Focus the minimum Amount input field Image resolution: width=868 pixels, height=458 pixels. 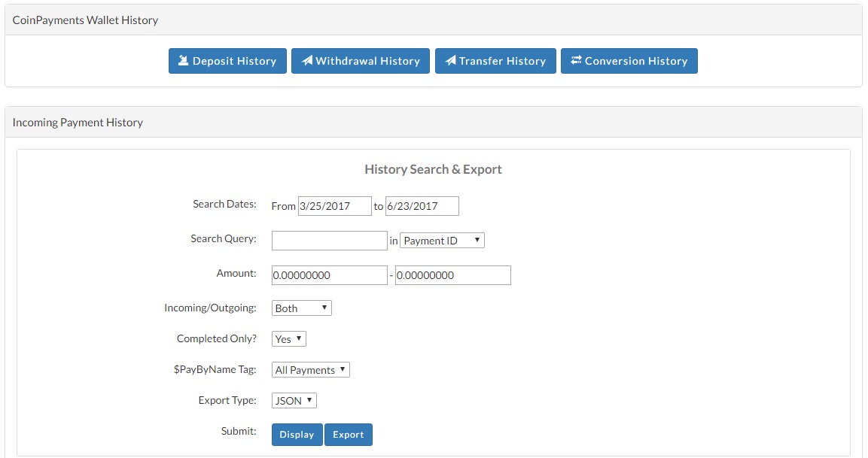coord(329,275)
